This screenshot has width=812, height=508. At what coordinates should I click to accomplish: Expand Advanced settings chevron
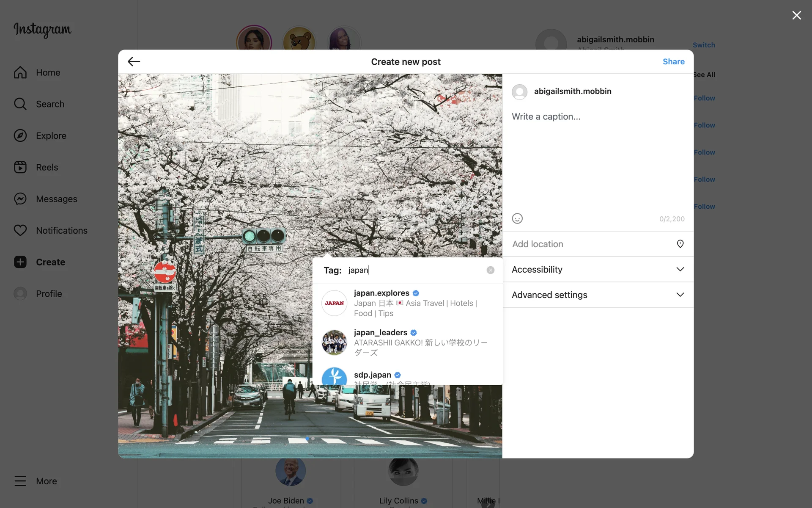coord(680,295)
